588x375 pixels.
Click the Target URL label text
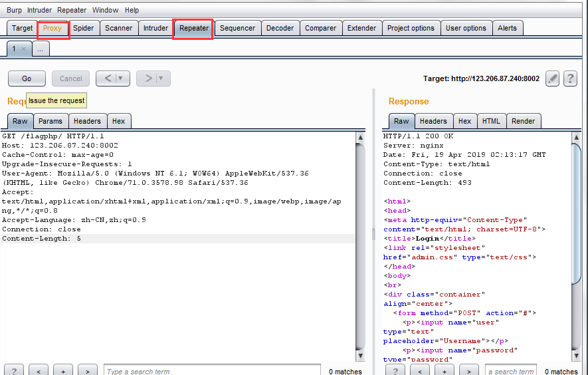click(481, 78)
